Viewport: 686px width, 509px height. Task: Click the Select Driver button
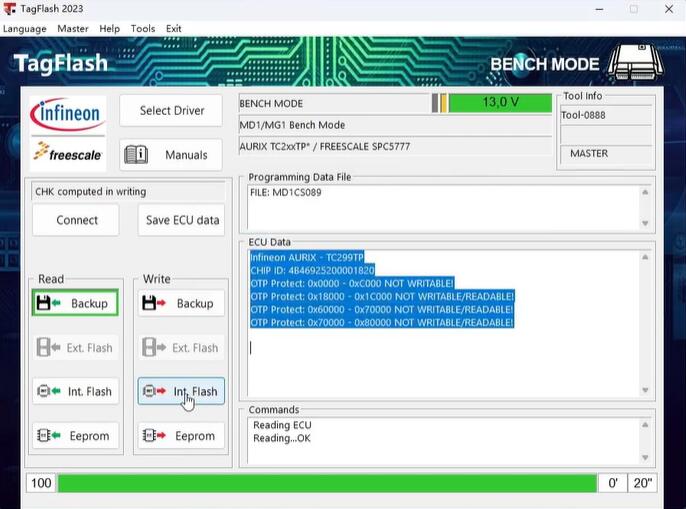coord(171,110)
